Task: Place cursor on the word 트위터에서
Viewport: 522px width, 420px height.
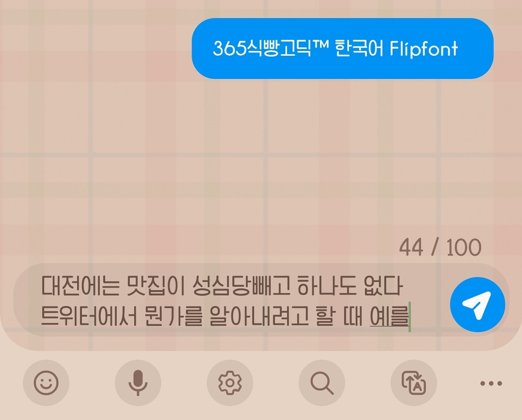Action: pos(89,316)
